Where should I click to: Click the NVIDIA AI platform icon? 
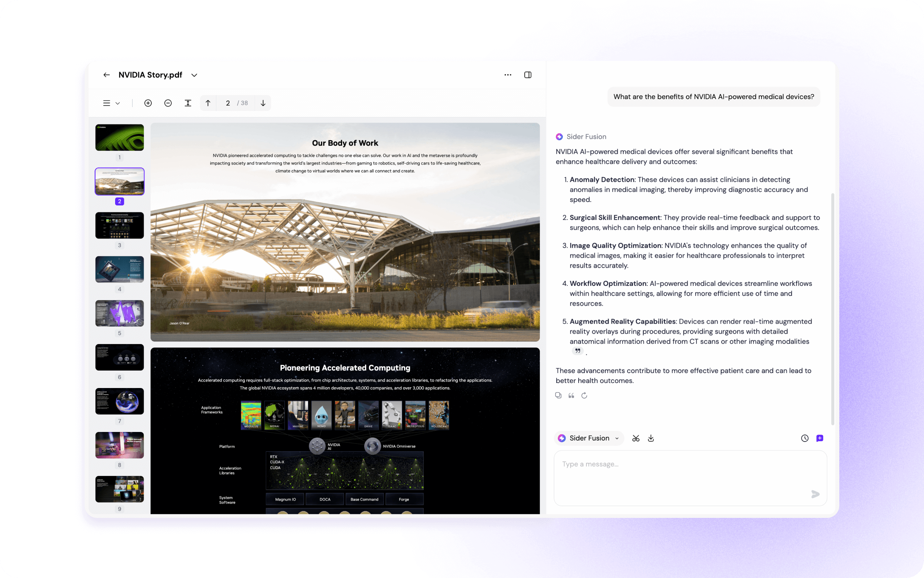click(x=317, y=446)
